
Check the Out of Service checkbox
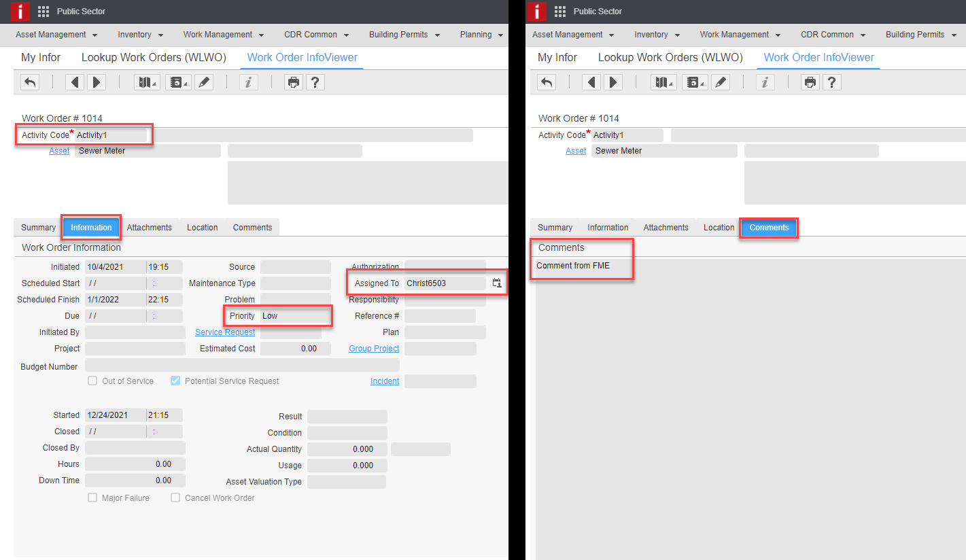[92, 381]
